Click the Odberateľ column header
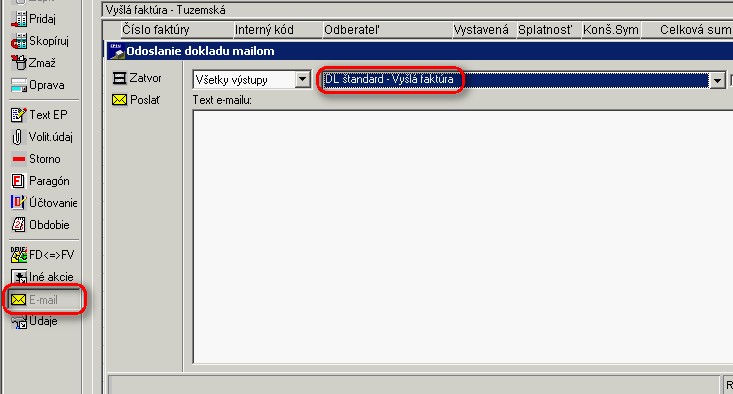The height and width of the screenshot is (394, 733). 388,30
